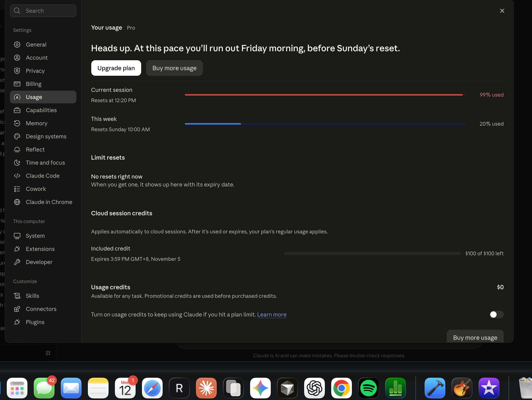Open Cowork checklist icon
This screenshot has height=400, width=532.
pyautogui.click(x=17, y=189)
